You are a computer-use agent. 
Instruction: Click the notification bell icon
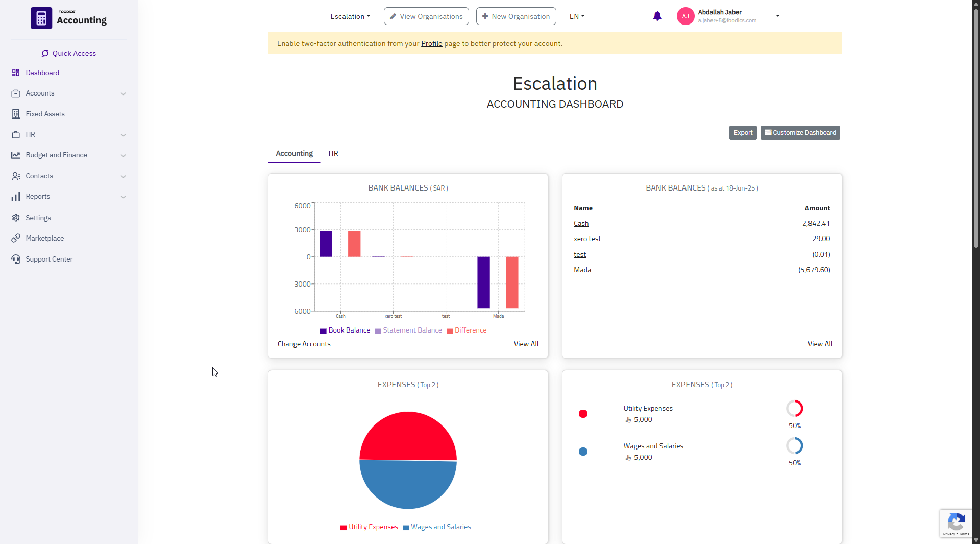point(657,16)
